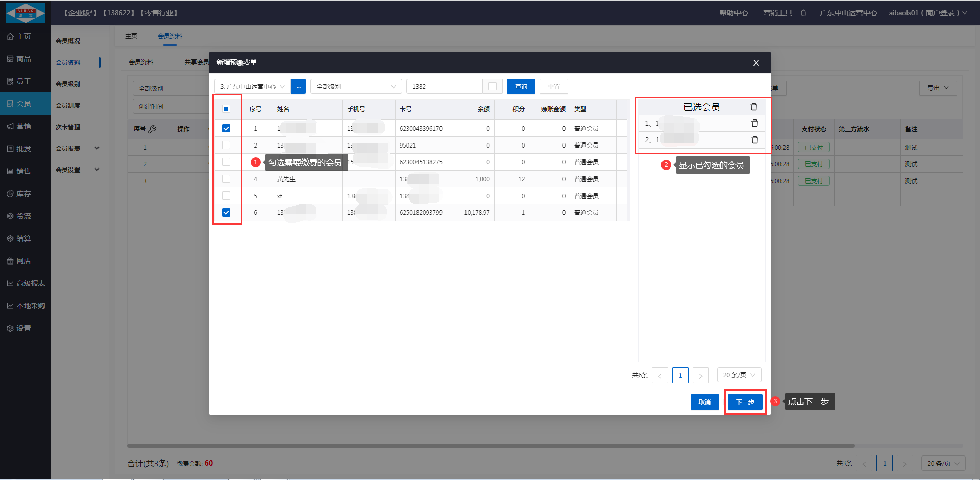This screenshot has height=480, width=980.
Task: Open 会员级别 in the submenu
Action: click(x=68, y=84)
